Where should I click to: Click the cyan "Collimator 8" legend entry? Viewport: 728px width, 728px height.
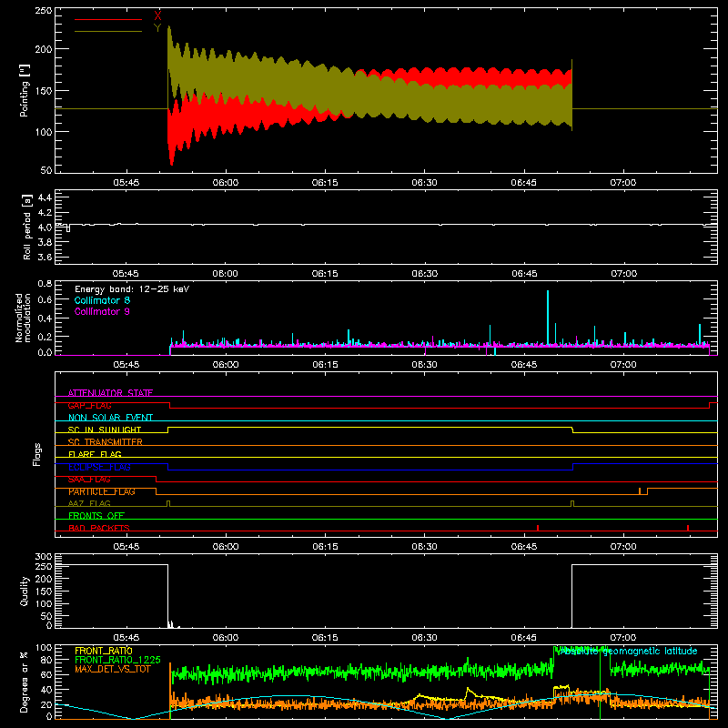pos(102,300)
